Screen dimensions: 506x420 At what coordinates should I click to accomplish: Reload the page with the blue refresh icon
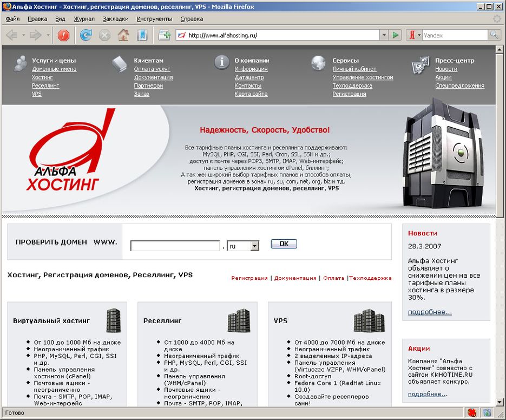pyautogui.click(x=86, y=35)
